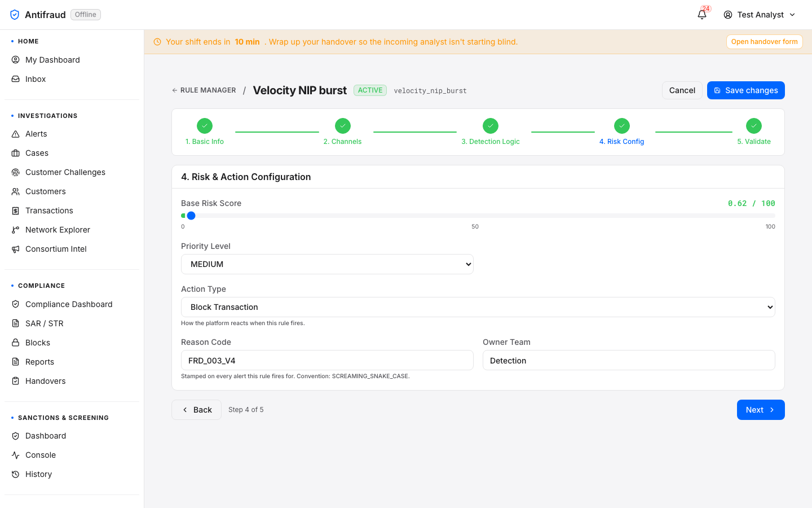
Task: Click the Customers people icon
Action: [16, 191]
